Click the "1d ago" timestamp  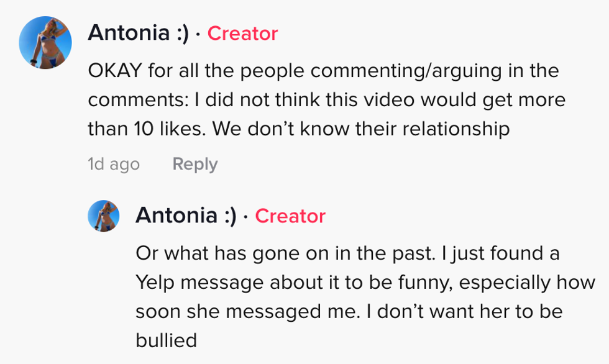coord(114,164)
